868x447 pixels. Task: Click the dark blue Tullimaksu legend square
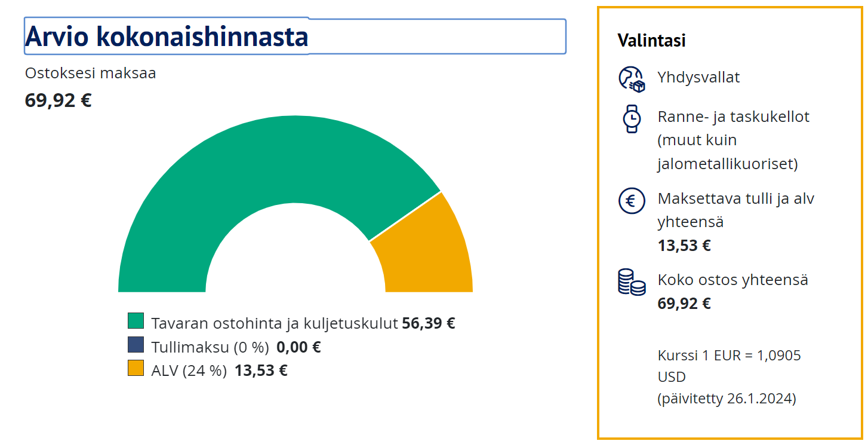point(136,345)
